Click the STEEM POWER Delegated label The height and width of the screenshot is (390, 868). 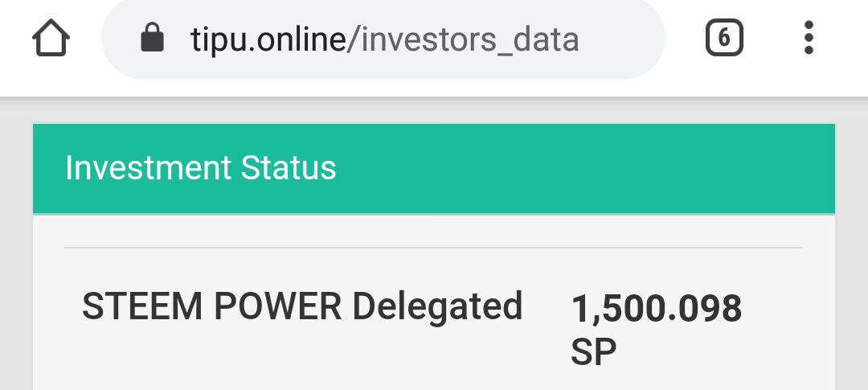click(x=302, y=306)
